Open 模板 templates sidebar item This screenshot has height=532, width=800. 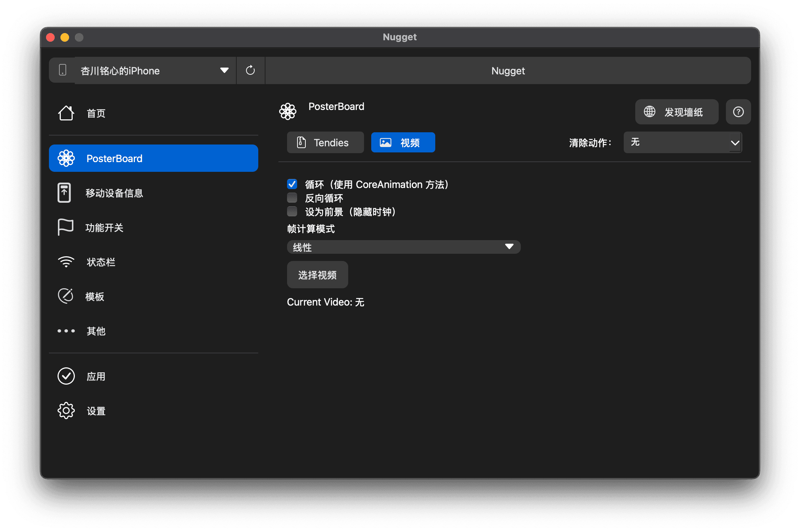tap(95, 297)
